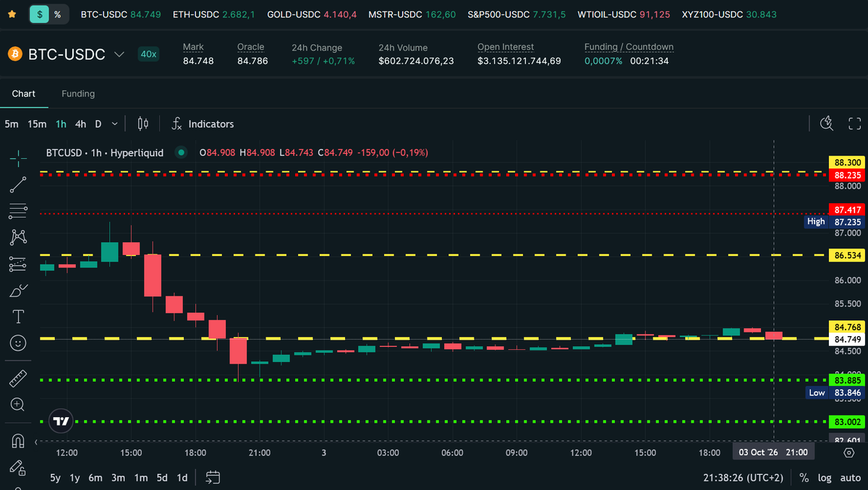
Task: Select the D daily timeframe
Action: click(x=98, y=124)
